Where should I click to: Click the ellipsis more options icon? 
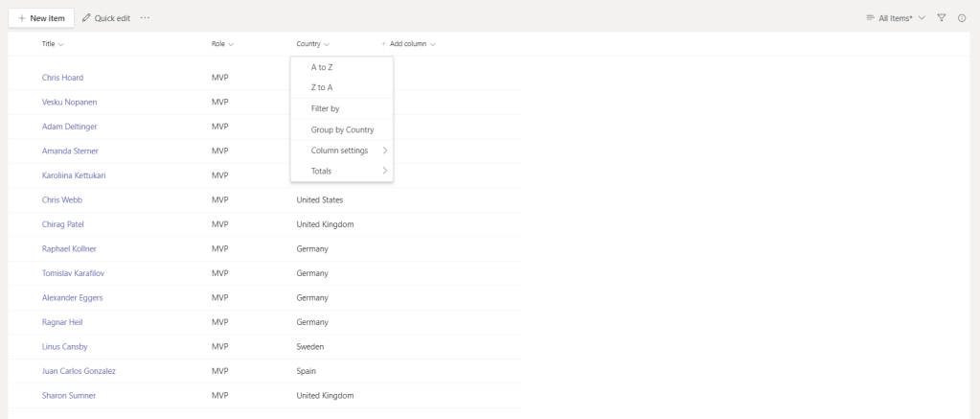[x=145, y=18]
